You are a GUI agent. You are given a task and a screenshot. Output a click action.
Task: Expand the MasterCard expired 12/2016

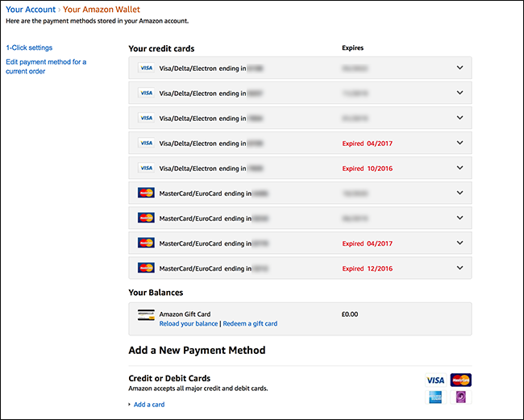(x=460, y=268)
